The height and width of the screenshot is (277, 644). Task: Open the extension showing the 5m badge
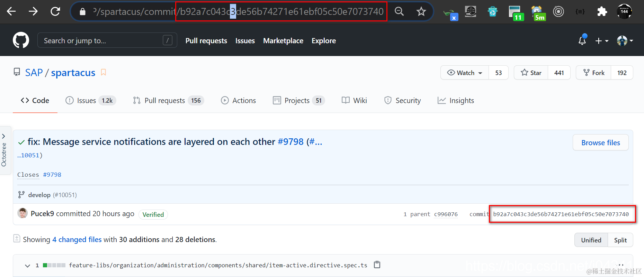coord(538,13)
